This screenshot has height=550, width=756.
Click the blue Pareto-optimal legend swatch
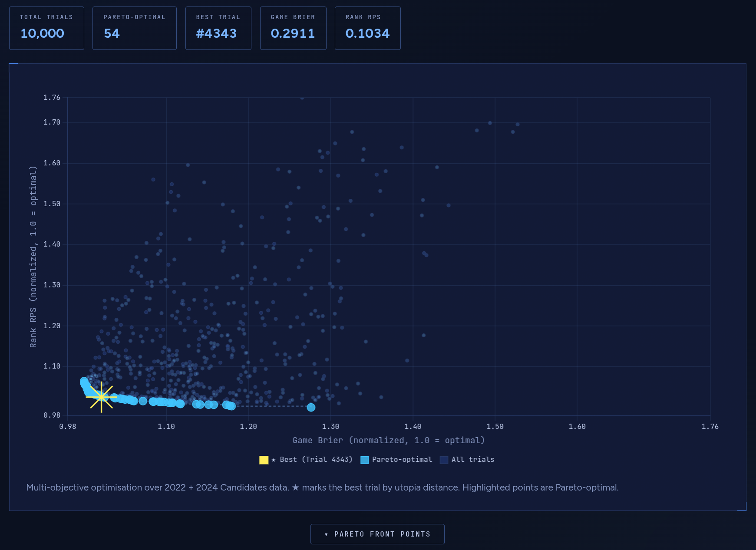(x=365, y=460)
